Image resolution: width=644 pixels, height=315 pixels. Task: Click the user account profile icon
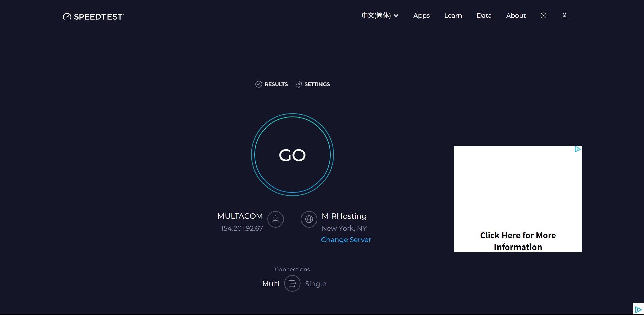[564, 15]
